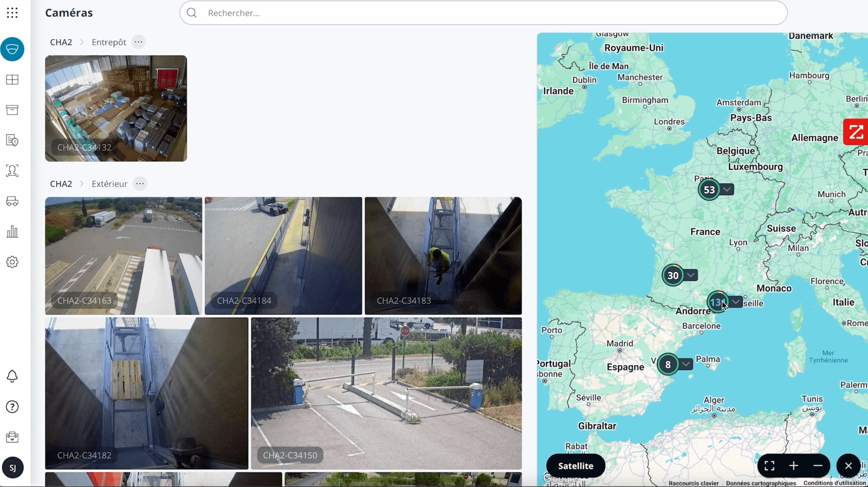Expand the dropdown next to cluster 8

[686, 364]
